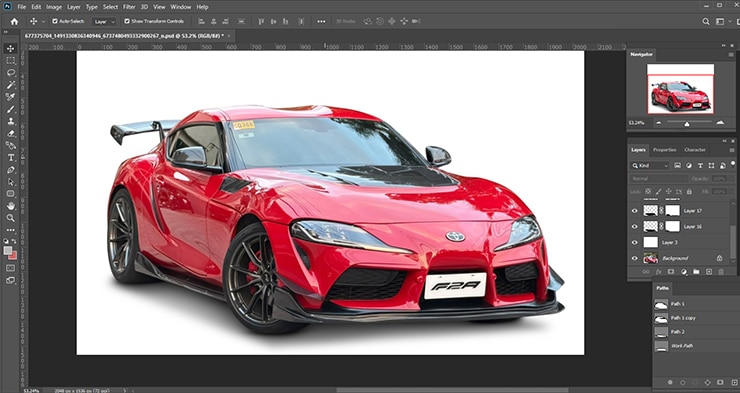The height and width of the screenshot is (393, 740).
Task: Hide the Background layer eye
Action: coord(634,258)
